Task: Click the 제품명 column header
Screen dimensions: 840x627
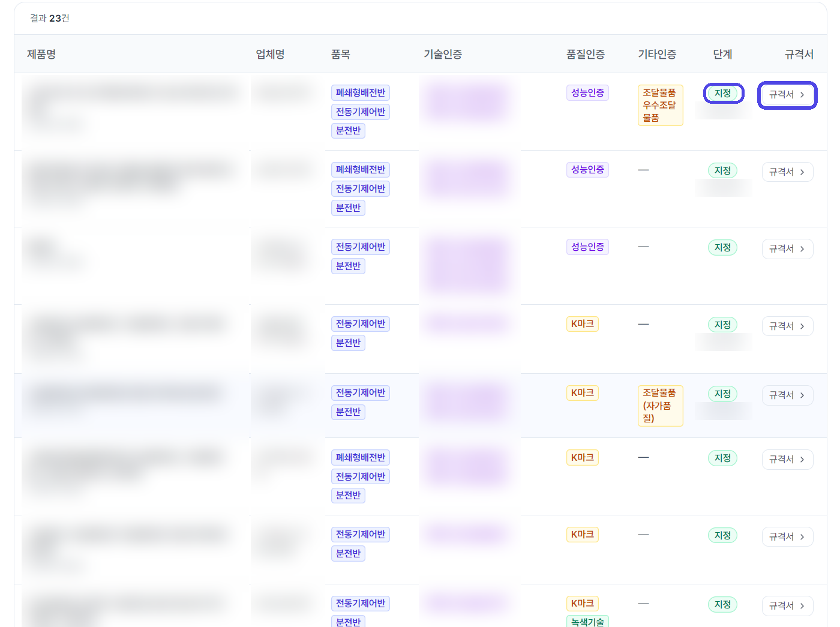Action: click(x=41, y=55)
